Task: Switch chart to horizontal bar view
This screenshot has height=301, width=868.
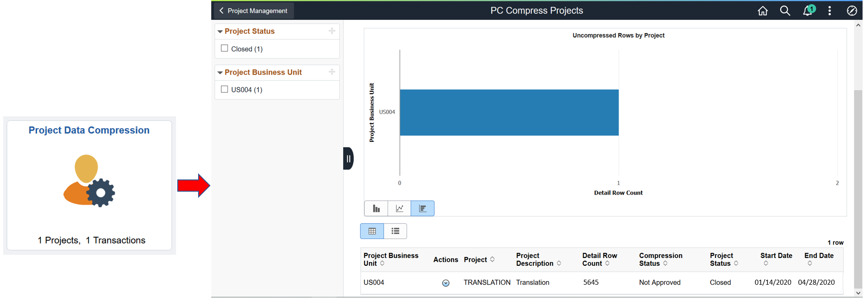Action: pos(422,209)
